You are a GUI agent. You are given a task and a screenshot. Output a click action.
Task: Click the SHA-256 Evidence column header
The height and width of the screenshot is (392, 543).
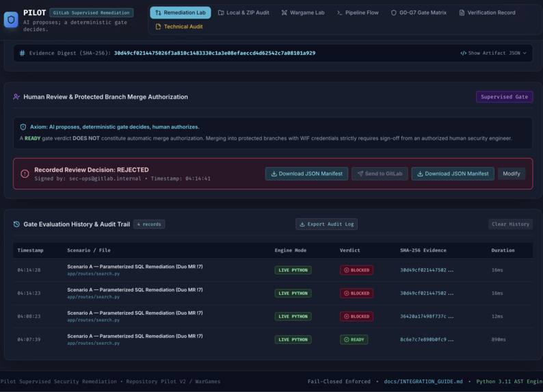click(x=423, y=250)
